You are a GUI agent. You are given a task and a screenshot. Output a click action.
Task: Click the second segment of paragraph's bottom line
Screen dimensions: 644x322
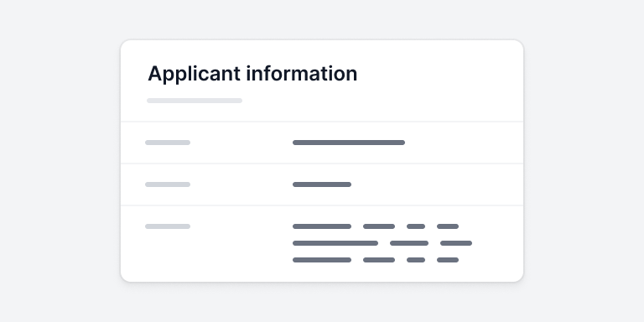(379, 260)
